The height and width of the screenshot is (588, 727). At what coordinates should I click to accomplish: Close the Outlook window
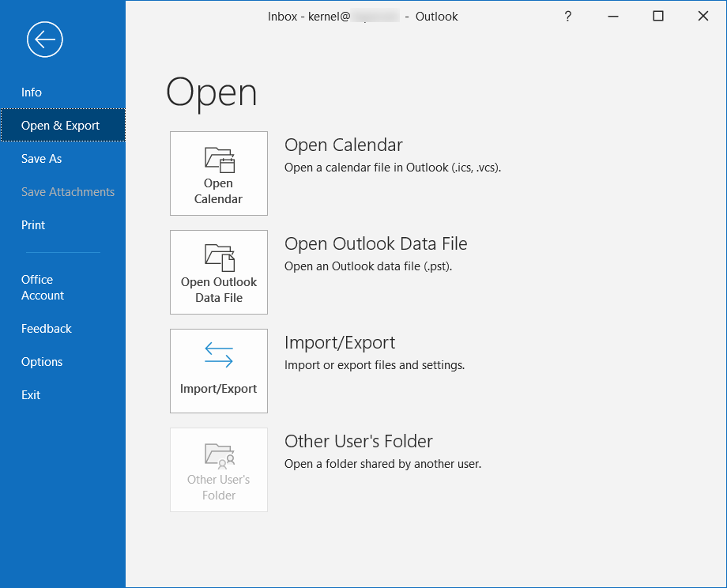pos(703,17)
